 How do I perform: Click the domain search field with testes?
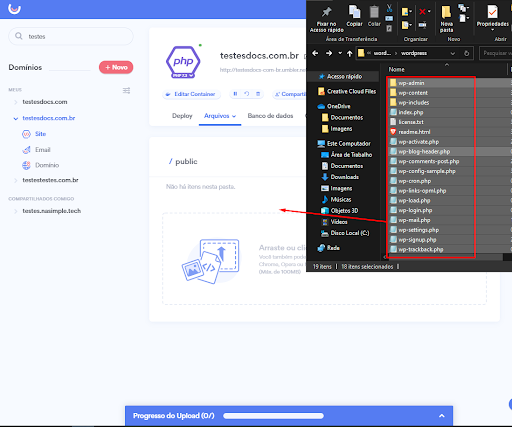pos(71,36)
